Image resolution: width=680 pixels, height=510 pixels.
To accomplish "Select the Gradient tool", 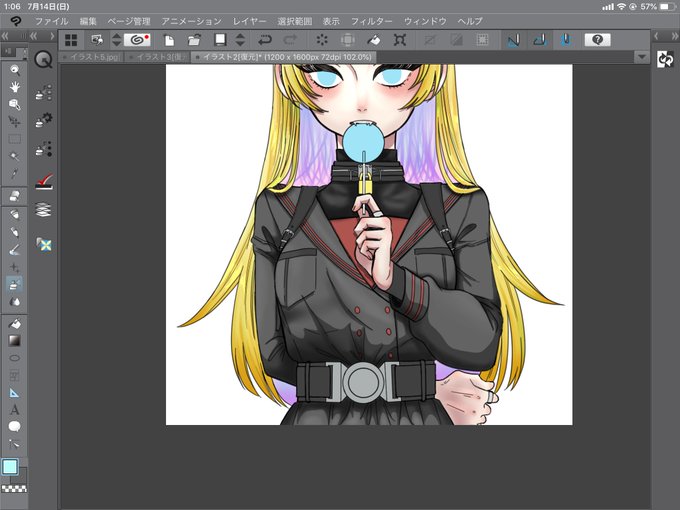I will coord(15,341).
